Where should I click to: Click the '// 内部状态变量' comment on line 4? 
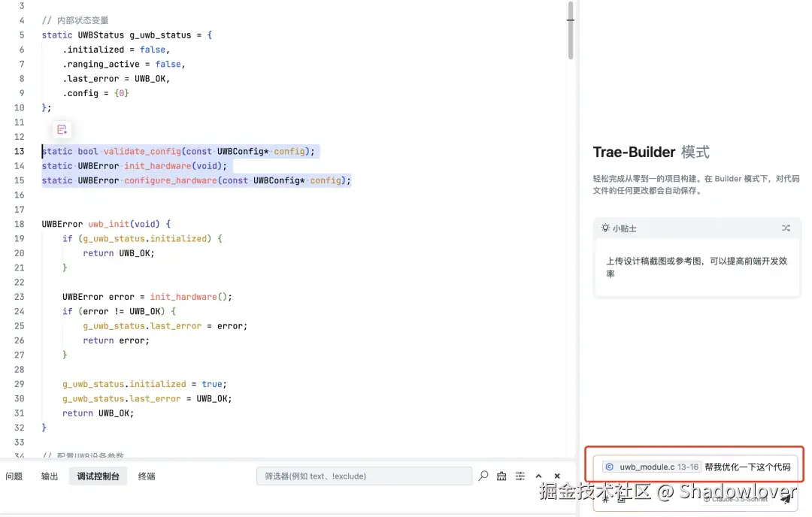click(75, 20)
